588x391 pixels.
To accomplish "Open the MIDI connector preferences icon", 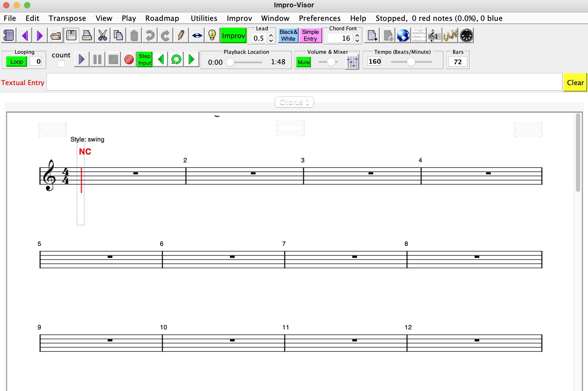I will pyautogui.click(x=466, y=35).
